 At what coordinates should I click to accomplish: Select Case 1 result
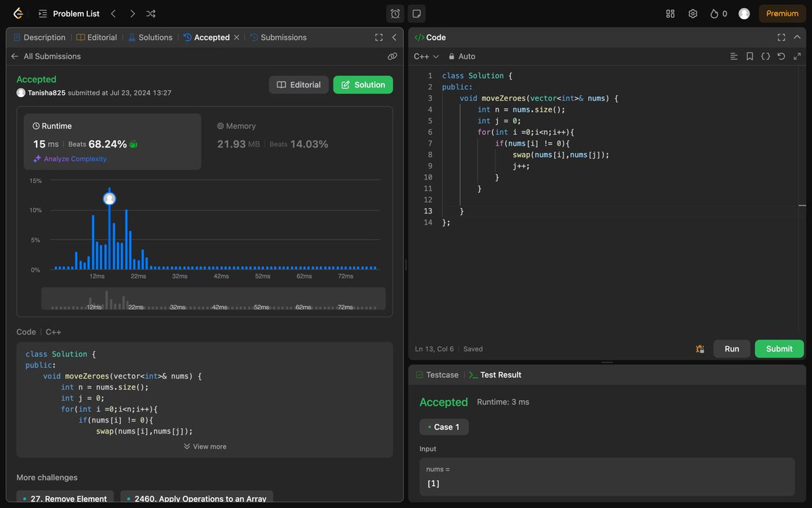tap(444, 427)
